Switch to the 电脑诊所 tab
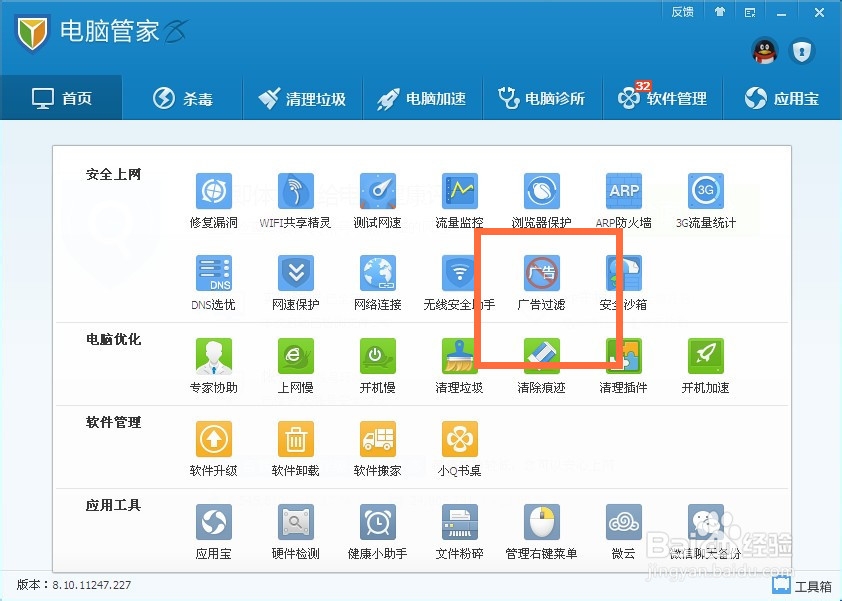Image resolution: width=842 pixels, height=601 pixels. [543, 98]
